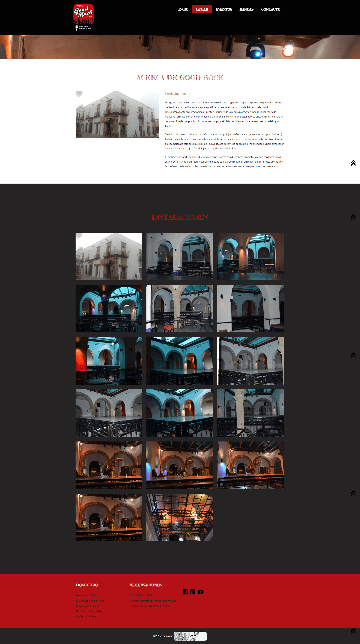Click the telephone number (33) 3613-5866
This screenshot has height=644, width=360.
click(x=143, y=595)
